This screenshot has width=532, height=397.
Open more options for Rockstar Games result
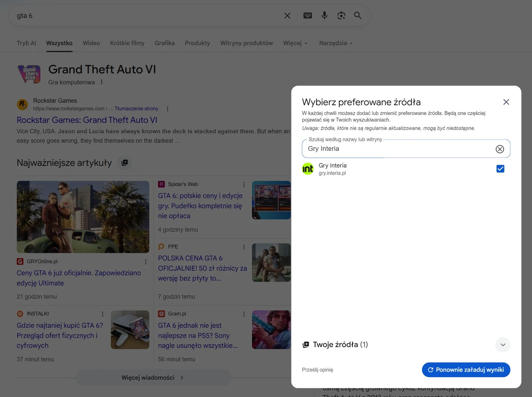pos(167,109)
